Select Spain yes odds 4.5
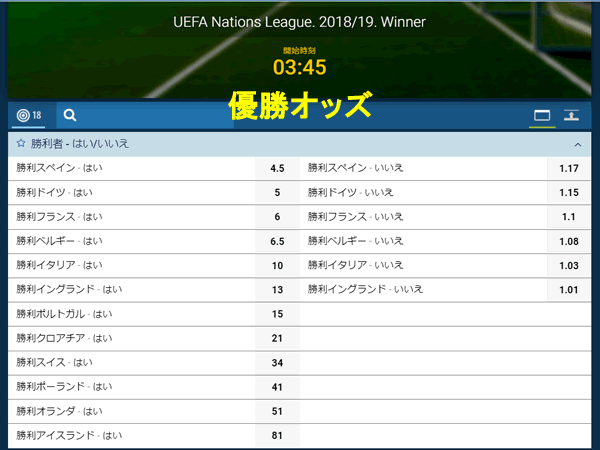This screenshot has width=600, height=450. tap(277, 168)
